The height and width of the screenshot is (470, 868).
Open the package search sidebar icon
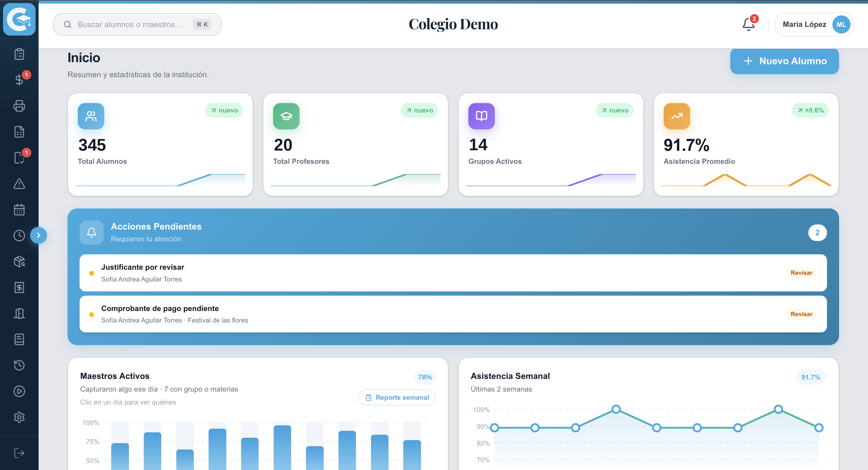(x=19, y=262)
